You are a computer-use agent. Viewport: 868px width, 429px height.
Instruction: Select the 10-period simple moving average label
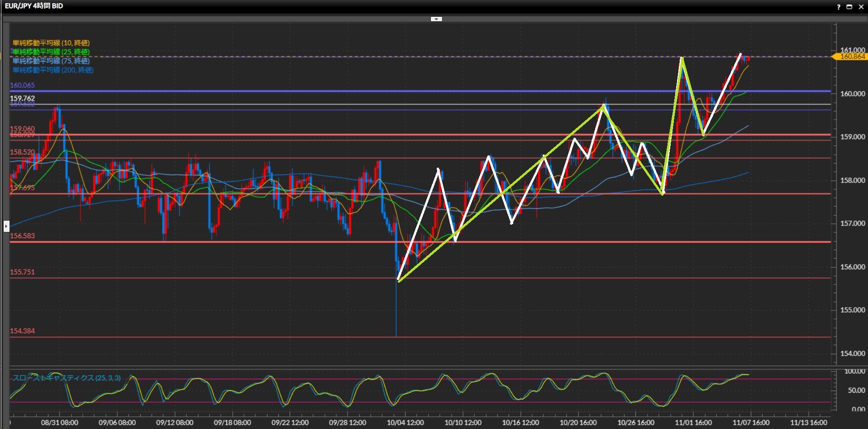[51, 43]
